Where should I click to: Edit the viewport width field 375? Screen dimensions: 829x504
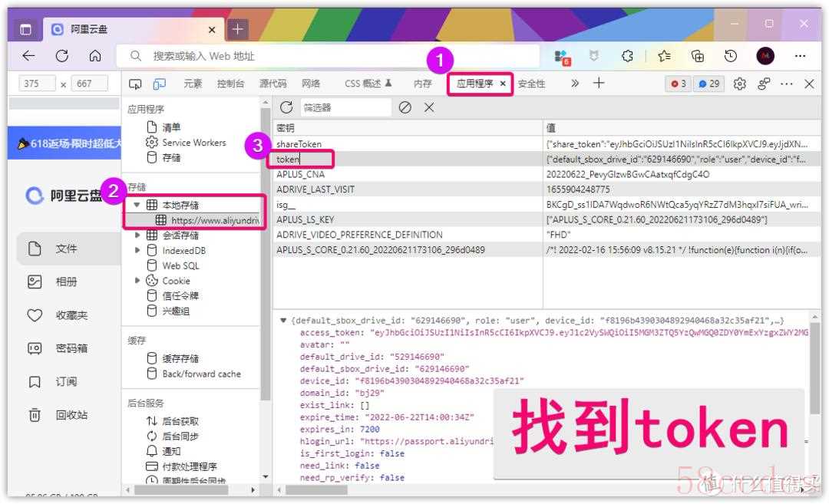click(x=37, y=84)
